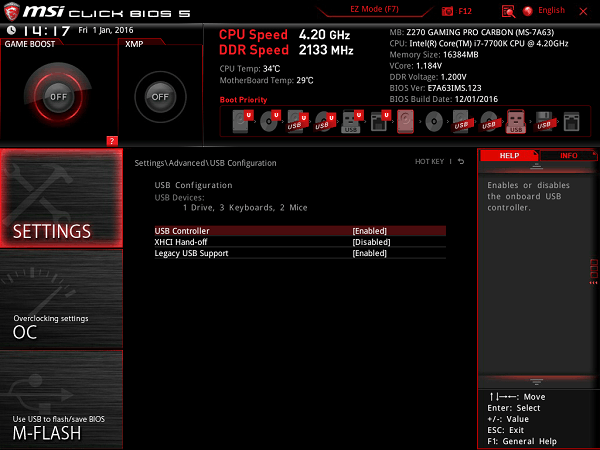Click the MotherBoard Temp 29°C reading

tap(266, 80)
